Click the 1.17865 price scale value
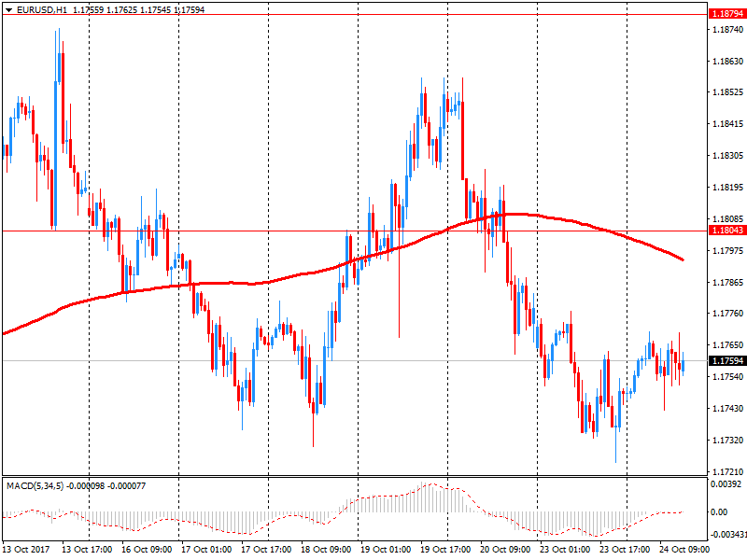Screen dimensions: 747x560 coord(728,283)
